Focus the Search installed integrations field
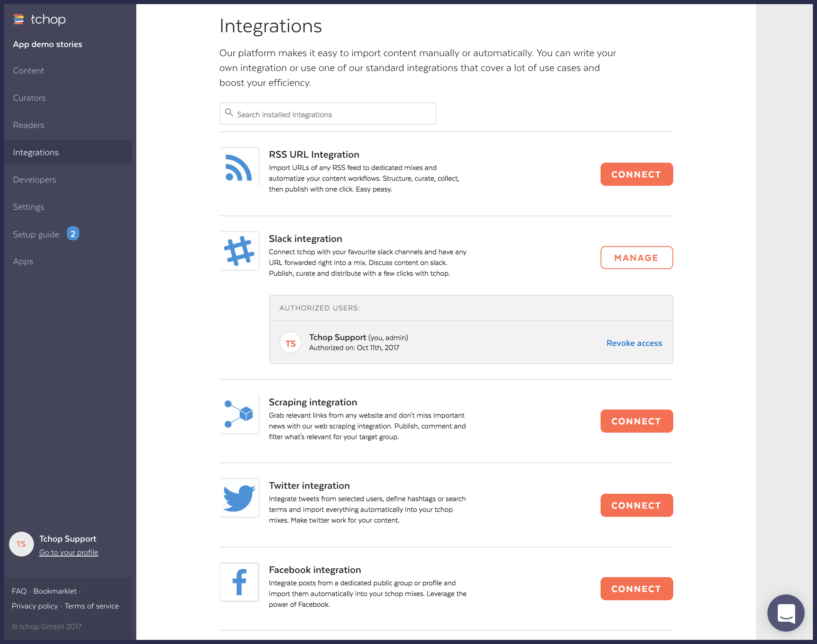This screenshot has height=644, width=817. (328, 114)
